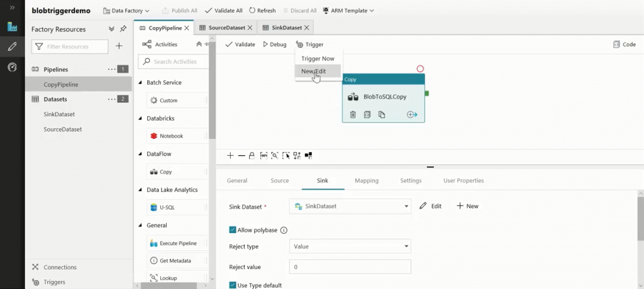
Task: Click Validate in the pipeline toolbar
Action: (240, 45)
